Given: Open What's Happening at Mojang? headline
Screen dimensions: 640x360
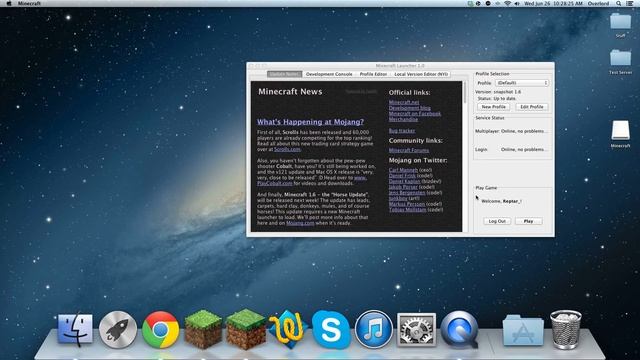Looking at the screenshot, I should pyautogui.click(x=310, y=122).
